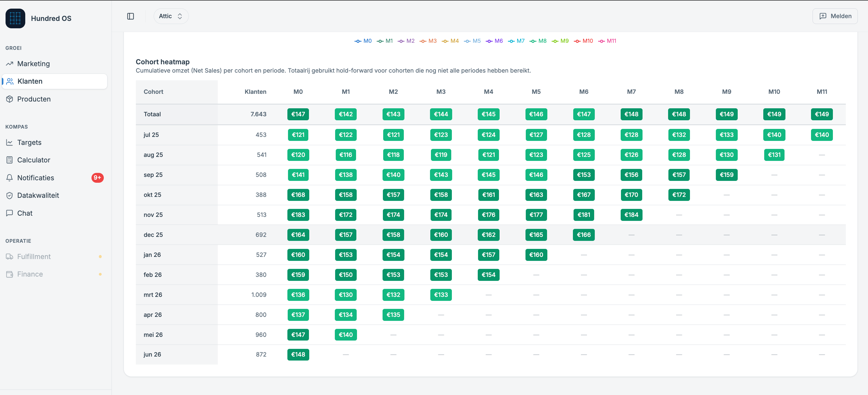Image resolution: width=868 pixels, height=395 pixels.
Task: Click the M11 column header
Action: tap(821, 91)
